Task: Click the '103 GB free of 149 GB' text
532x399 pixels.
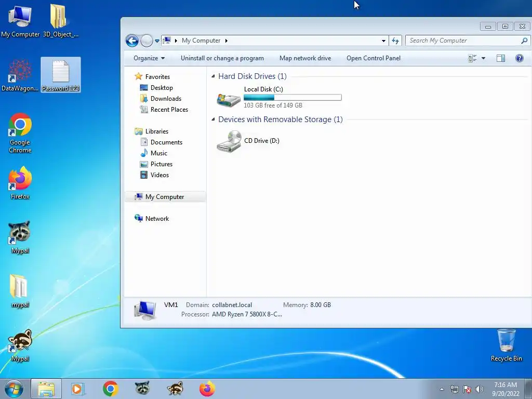Action: click(273, 105)
